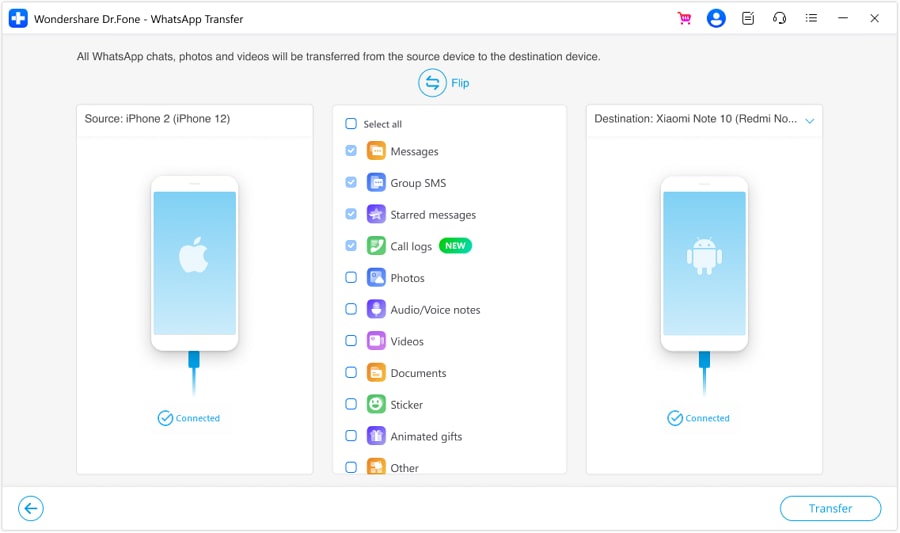
Task: Check the Select all checkbox
Action: point(351,123)
